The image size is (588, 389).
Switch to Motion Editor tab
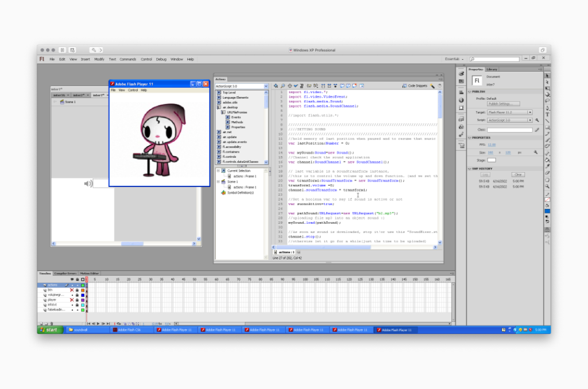[x=89, y=274]
